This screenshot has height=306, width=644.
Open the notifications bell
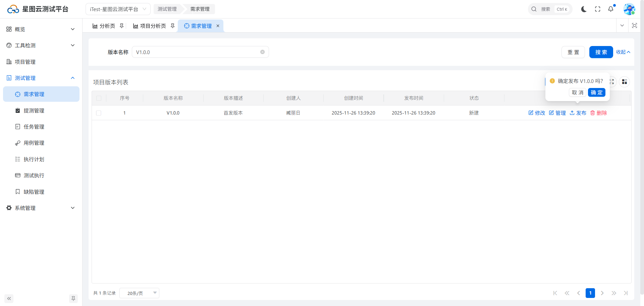pyautogui.click(x=611, y=9)
